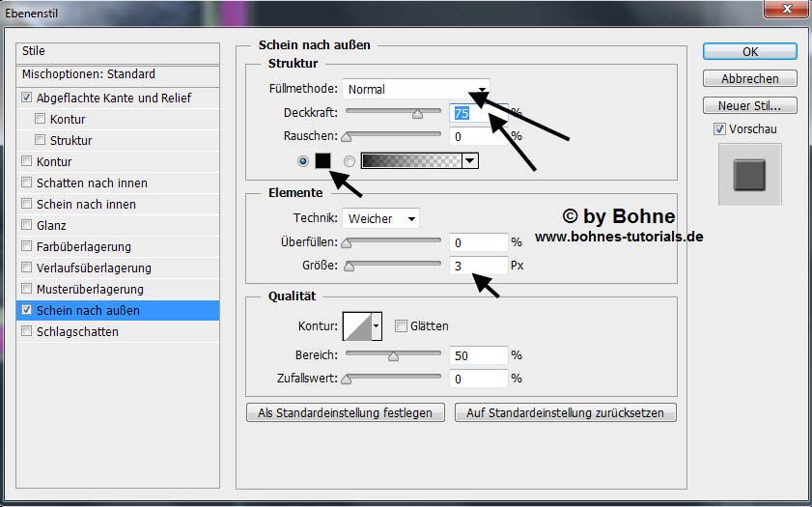Disable the Vorschau preview checkbox
This screenshot has height=507, width=812.
click(719, 129)
